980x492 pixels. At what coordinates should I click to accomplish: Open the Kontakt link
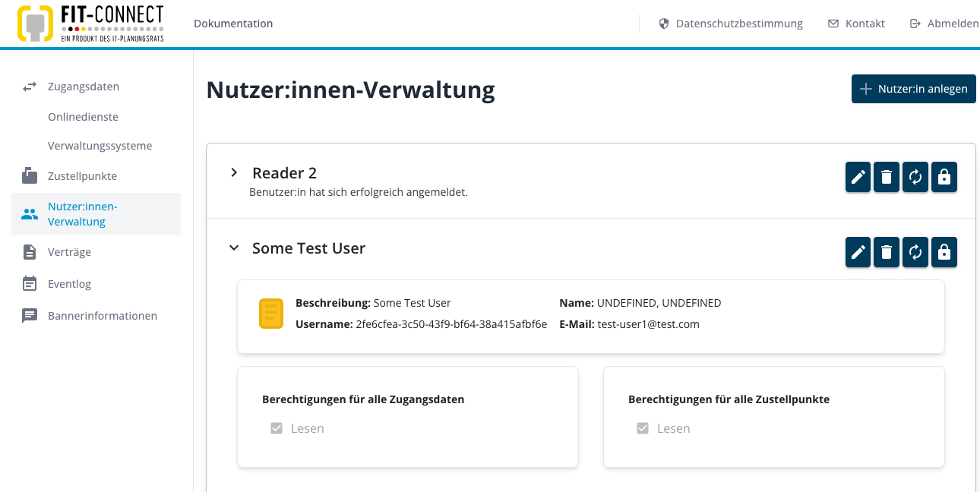click(x=865, y=24)
